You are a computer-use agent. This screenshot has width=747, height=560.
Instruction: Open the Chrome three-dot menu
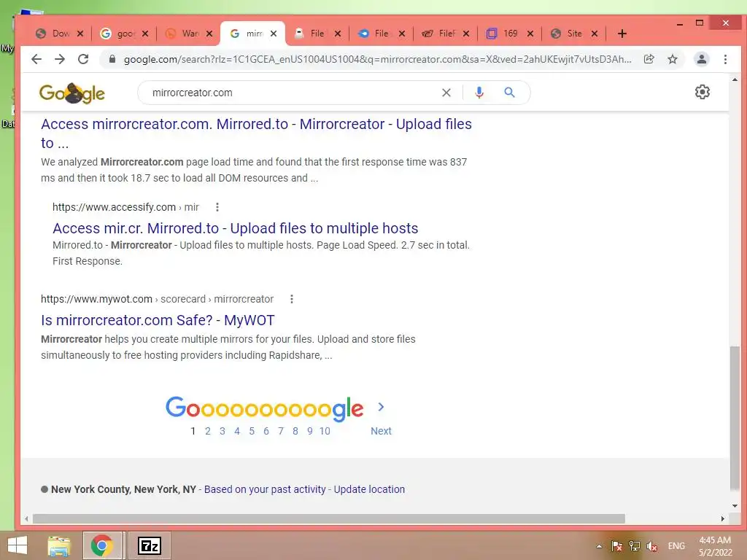click(x=725, y=59)
